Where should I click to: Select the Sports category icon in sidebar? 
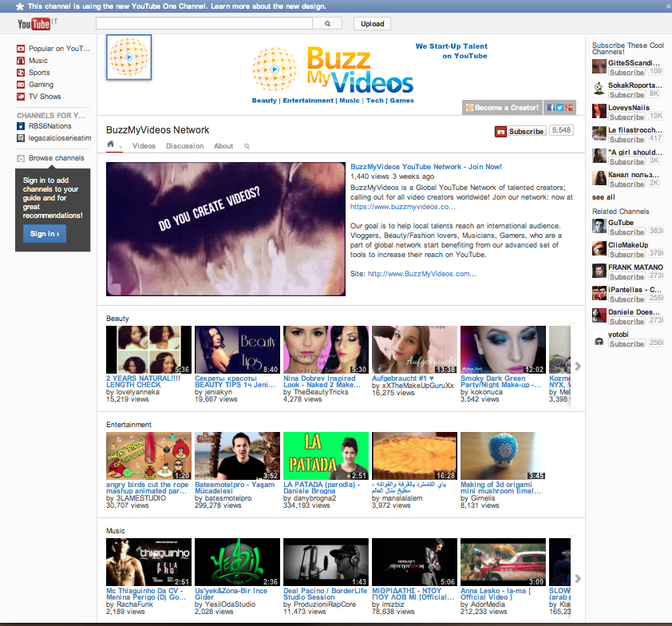pyautogui.click(x=21, y=73)
